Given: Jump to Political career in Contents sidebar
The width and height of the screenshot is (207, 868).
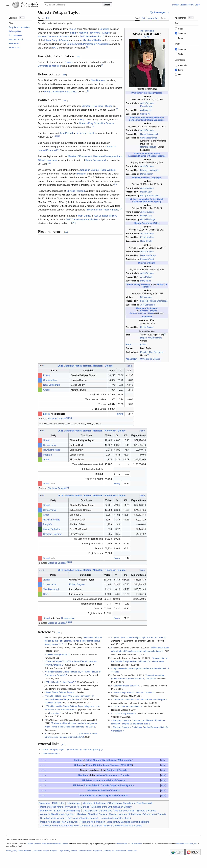Looking at the screenshot, I should [15, 35].
